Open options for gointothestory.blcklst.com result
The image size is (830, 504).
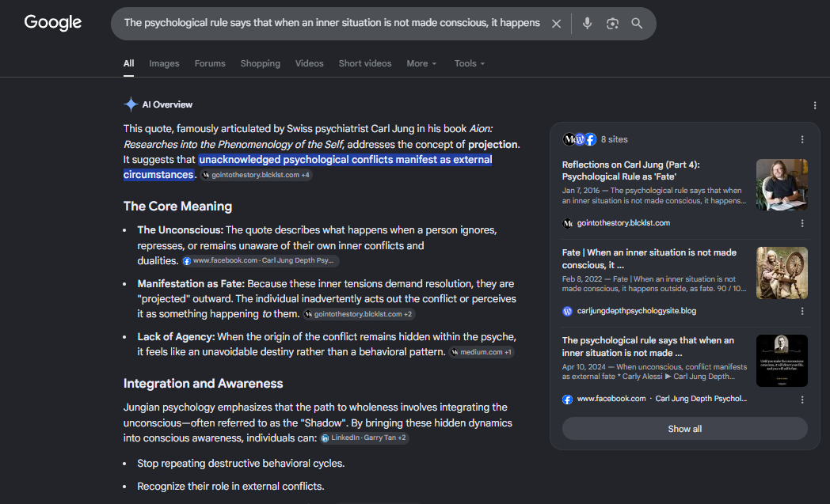coord(802,223)
